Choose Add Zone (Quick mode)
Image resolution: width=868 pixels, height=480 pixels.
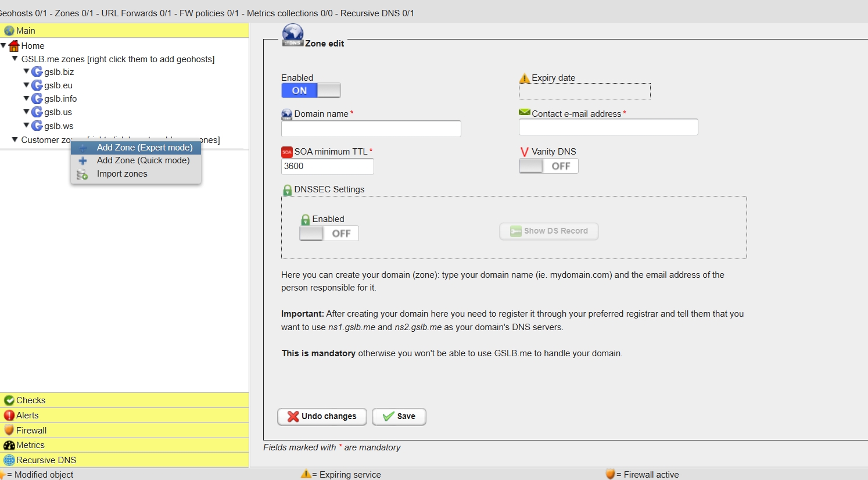(x=136, y=160)
